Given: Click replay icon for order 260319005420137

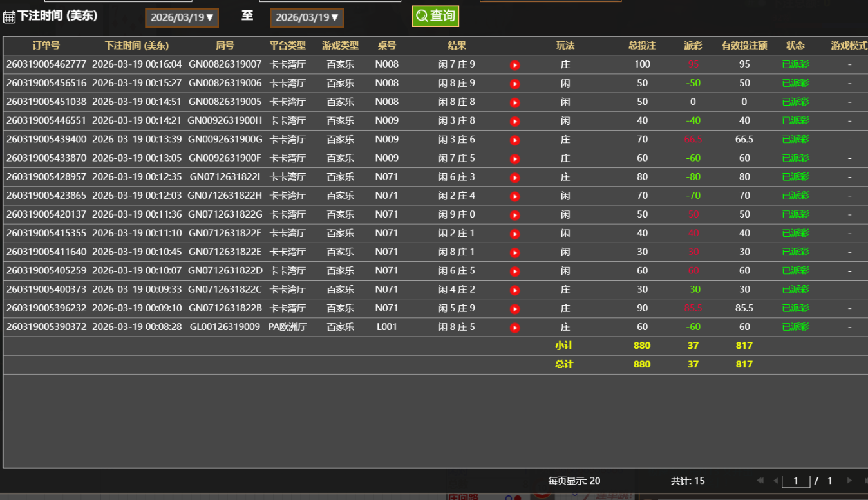Looking at the screenshot, I should tap(514, 215).
